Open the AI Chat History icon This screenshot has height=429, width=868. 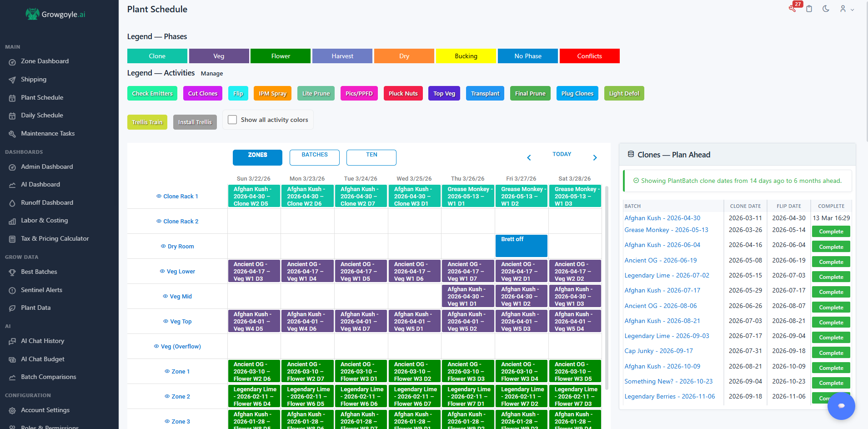(x=12, y=341)
